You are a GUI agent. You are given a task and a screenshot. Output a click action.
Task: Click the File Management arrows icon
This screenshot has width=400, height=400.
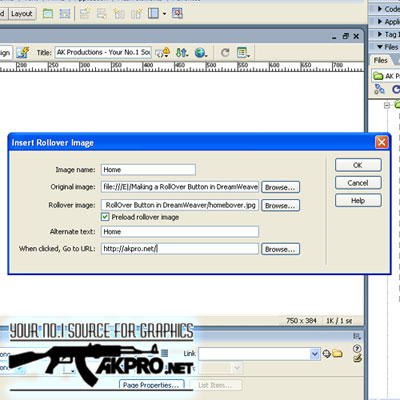pos(182,52)
